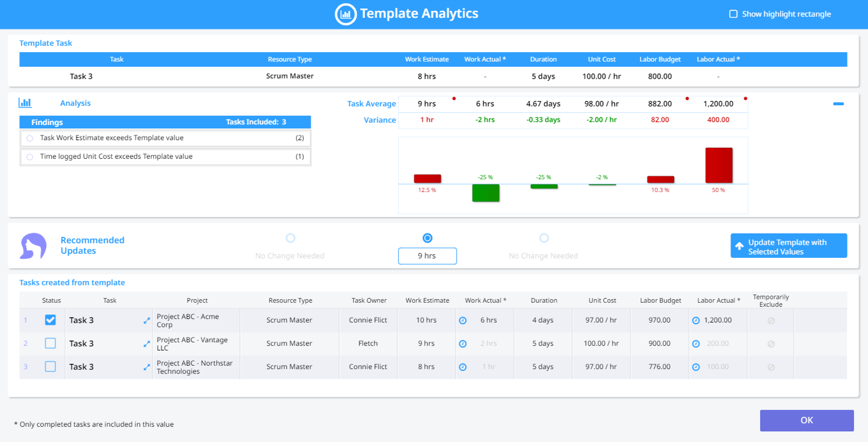Click the upload arrow icon on Update Template button
The height and width of the screenshot is (442, 868).
coord(739,246)
